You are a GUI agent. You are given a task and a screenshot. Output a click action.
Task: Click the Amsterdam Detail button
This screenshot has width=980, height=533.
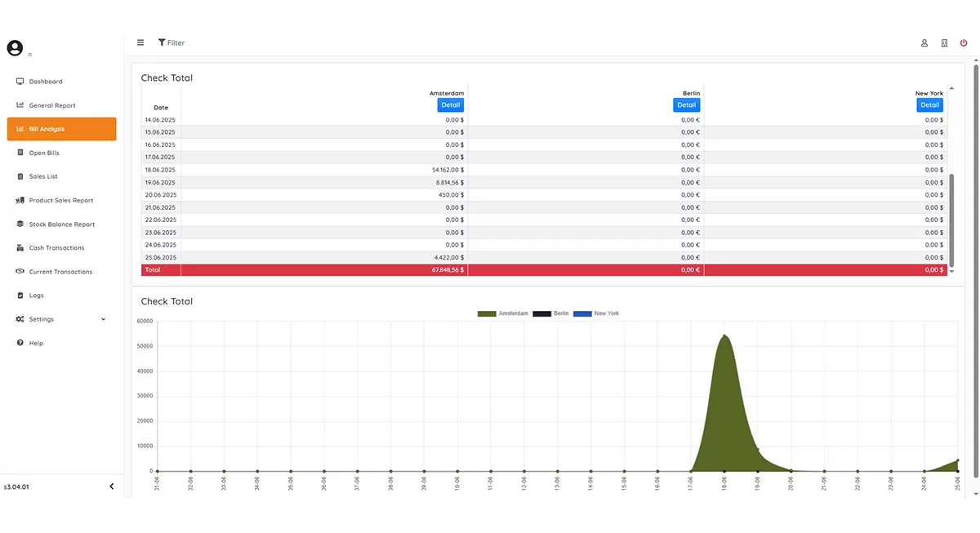(x=451, y=105)
